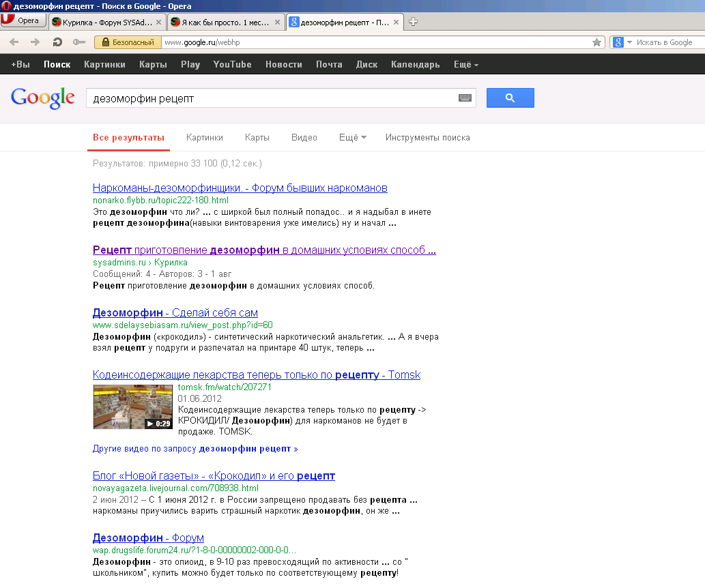Open the nonarko.flybb.ru forum result title
The image size is (705, 588).
pyautogui.click(x=240, y=188)
